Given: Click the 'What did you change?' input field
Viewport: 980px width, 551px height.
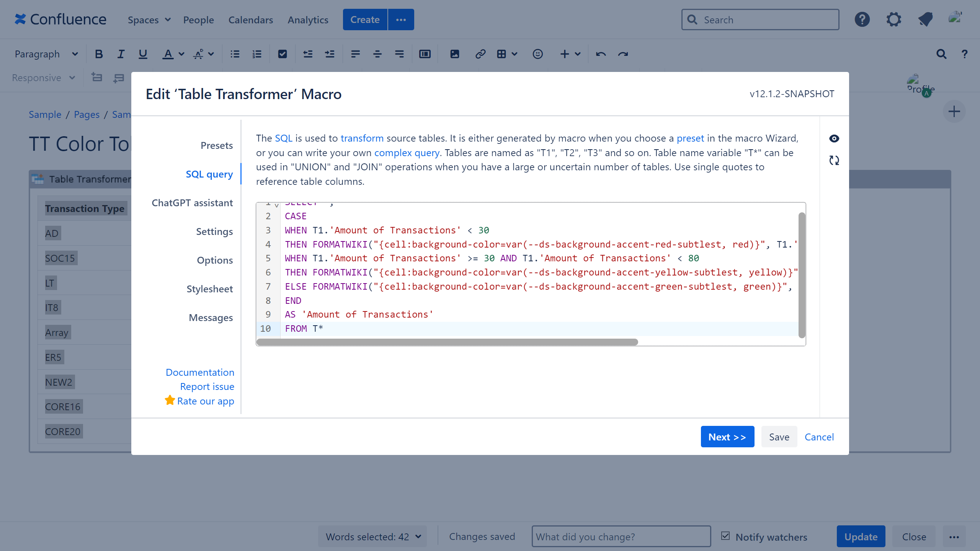Looking at the screenshot, I should tap(621, 536).
